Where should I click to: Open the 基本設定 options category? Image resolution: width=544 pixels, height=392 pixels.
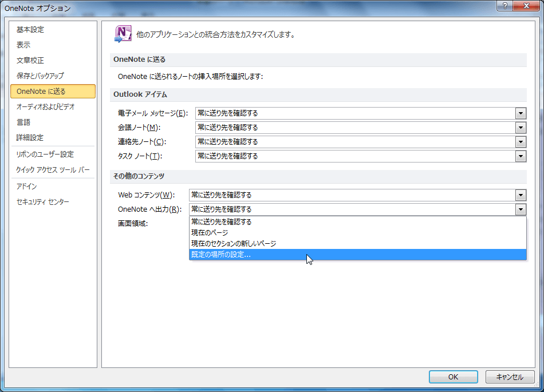coord(53,30)
